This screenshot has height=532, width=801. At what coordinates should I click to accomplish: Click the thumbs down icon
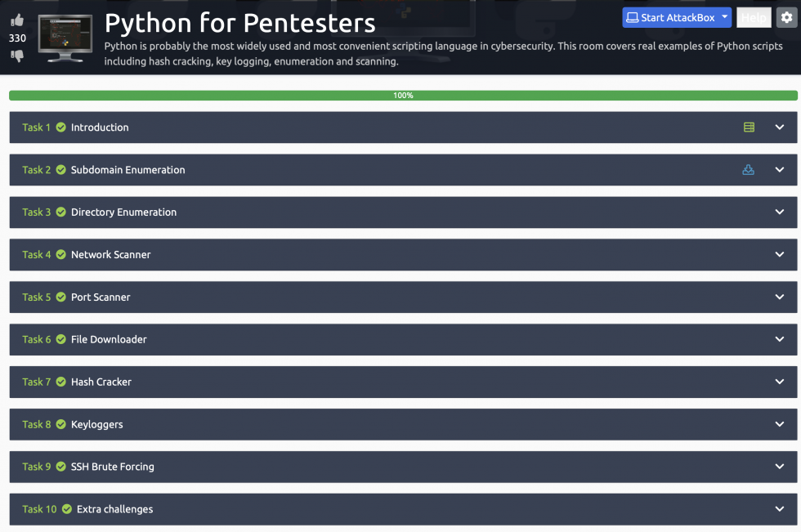(x=17, y=54)
